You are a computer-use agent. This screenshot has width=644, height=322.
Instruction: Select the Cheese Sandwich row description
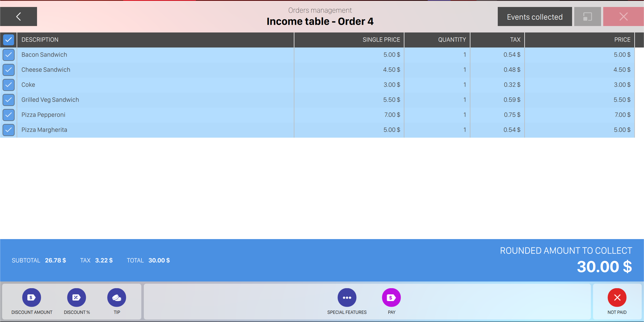46,70
